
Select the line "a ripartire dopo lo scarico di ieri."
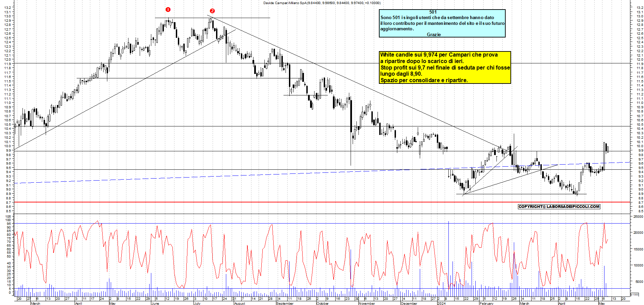coord(422,61)
